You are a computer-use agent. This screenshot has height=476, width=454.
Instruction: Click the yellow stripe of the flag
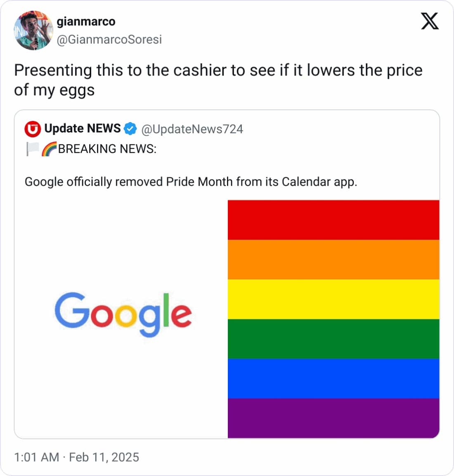[333, 299]
